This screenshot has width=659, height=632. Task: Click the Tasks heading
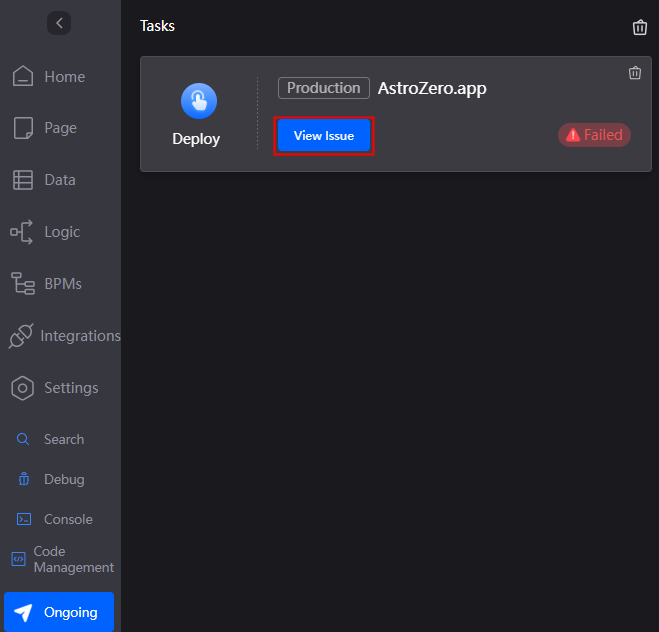coord(157,26)
